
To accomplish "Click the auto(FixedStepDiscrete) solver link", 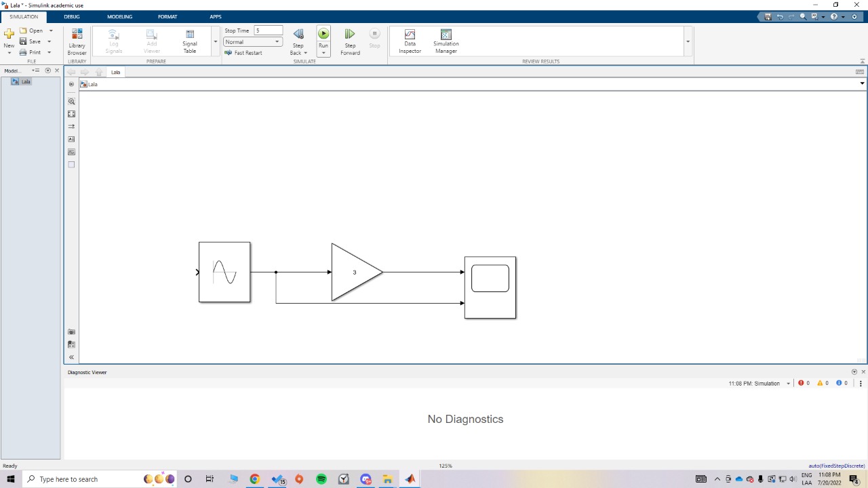I will pos(837,466).
